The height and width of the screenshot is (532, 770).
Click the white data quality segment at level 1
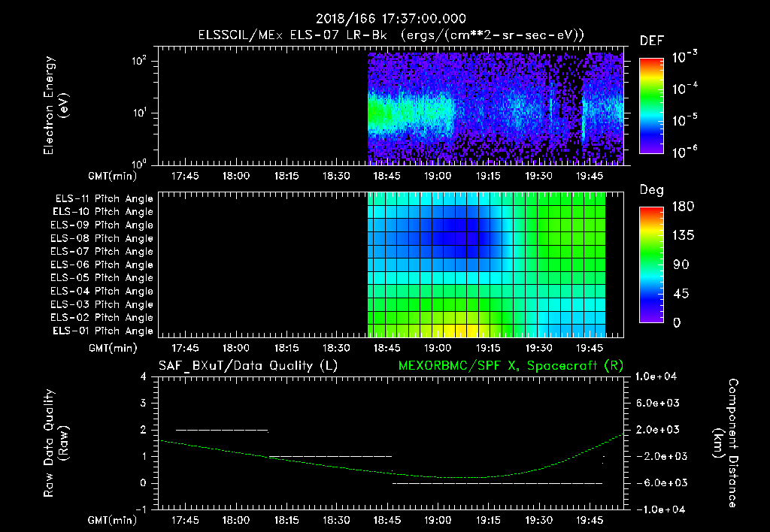[x=331, y=456]
